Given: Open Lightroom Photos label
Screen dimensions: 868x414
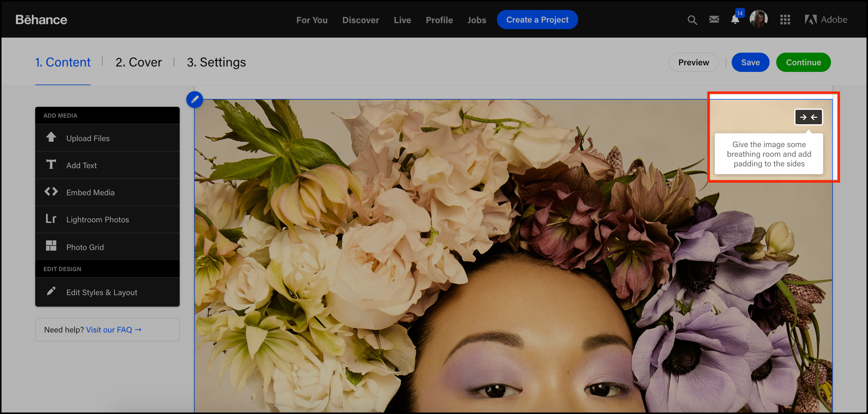Looking at the screenshot, I should (98, 220).
